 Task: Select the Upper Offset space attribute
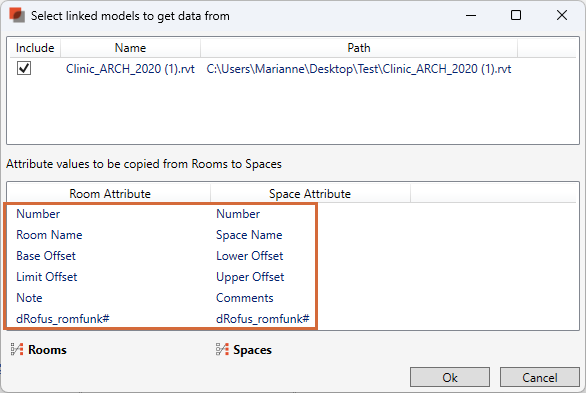point(250,277)
